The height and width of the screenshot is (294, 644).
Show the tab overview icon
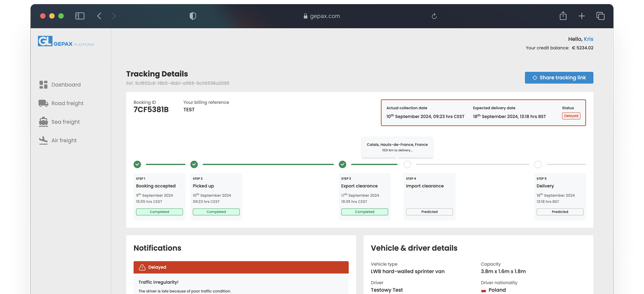coord(600,16)
